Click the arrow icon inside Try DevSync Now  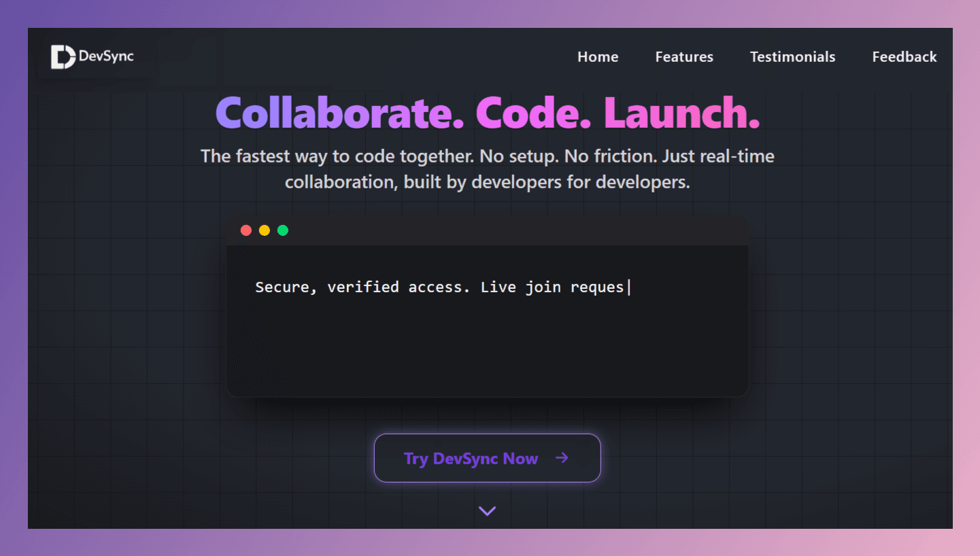[x=562, y=458]
